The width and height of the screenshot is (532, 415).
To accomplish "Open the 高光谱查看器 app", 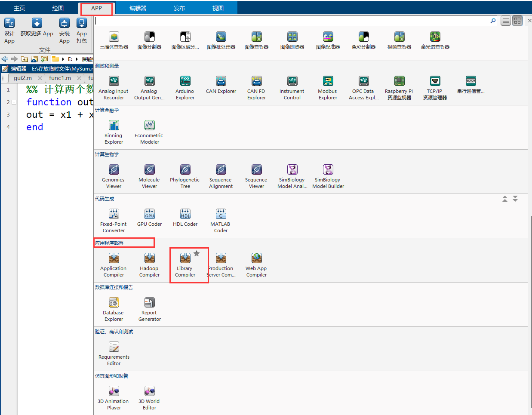I will (x=435, y=40).
